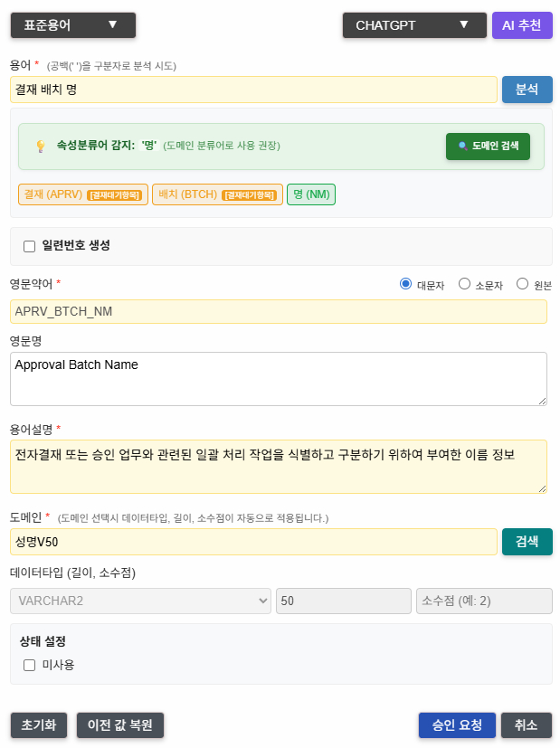Open the VARCHAR2 data type dropdown
Viewport: 560px width, 748px height.
[140, 601]
